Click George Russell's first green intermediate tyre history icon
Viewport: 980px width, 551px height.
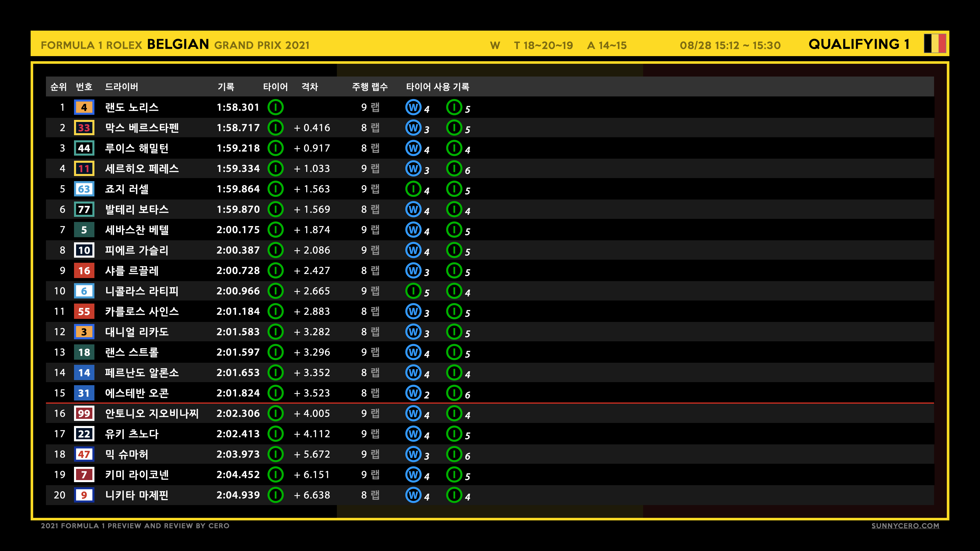(x=413, y=189)
